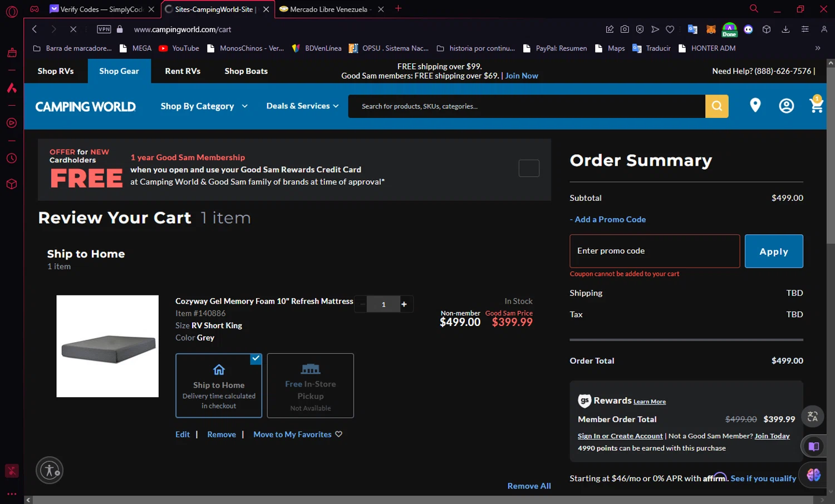Viewport: 835px width, 504px height.
Task: Open Rewards Learn More link
Action: 650,402
